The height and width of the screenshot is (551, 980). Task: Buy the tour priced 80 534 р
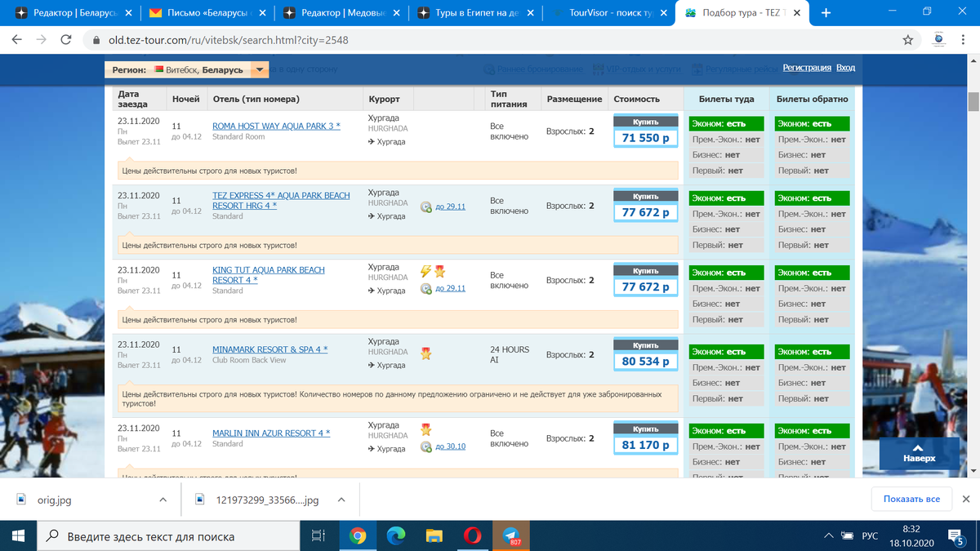point(645,353)
